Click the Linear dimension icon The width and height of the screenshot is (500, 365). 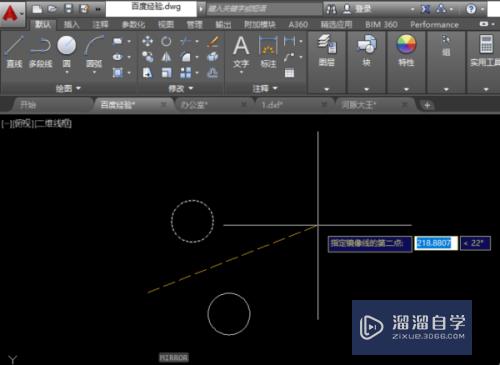point(289,41)
